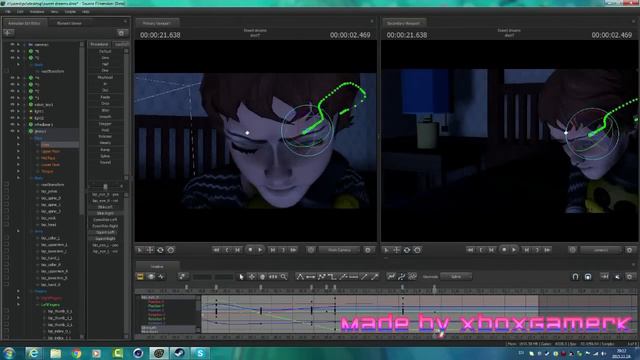Collapse the Fingers group in the tree
Screen dimensions: 640x360
31,291
